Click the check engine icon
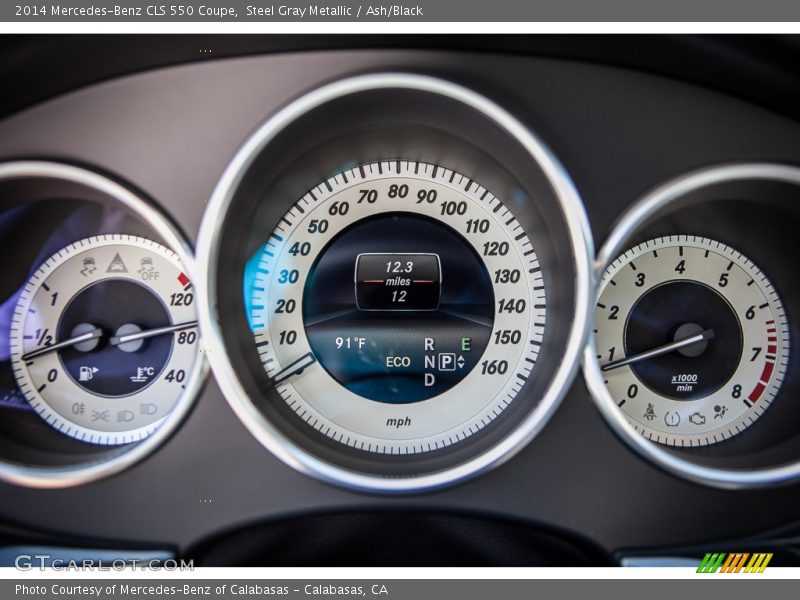This screenshot has height=600, width=800. point(697,418)
